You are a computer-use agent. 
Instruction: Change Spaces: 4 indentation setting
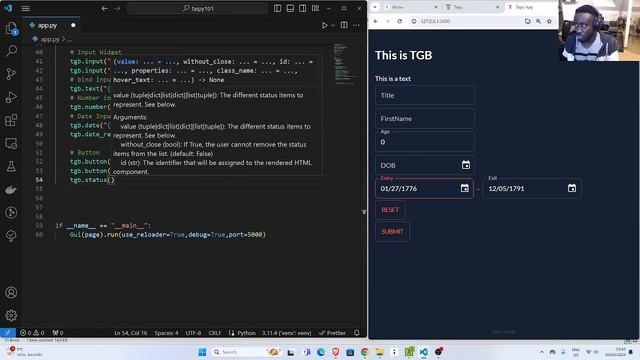pyautogui.click(x=166, y=333)
